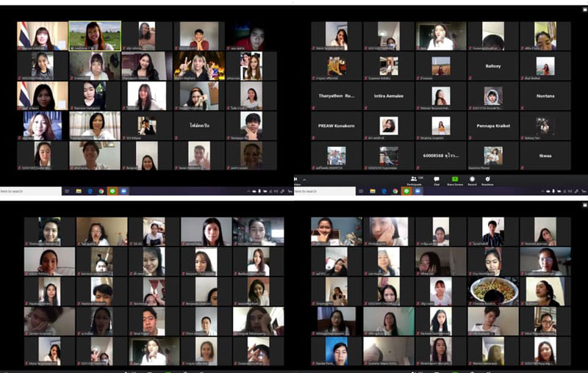Click Task View icon in right-side taskbar
Image resolution: width=588 pixels, height=373 pixels.
[361, 191]
